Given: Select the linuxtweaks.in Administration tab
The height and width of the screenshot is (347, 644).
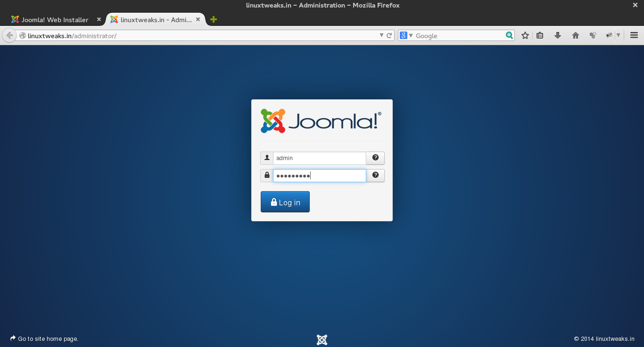Looking at the screenshot, I should 156,20.
